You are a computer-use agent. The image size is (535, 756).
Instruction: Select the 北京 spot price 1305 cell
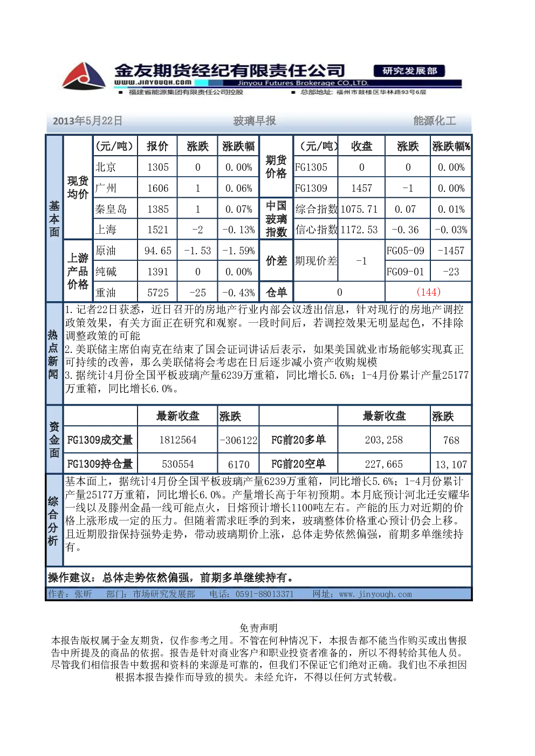158,167
